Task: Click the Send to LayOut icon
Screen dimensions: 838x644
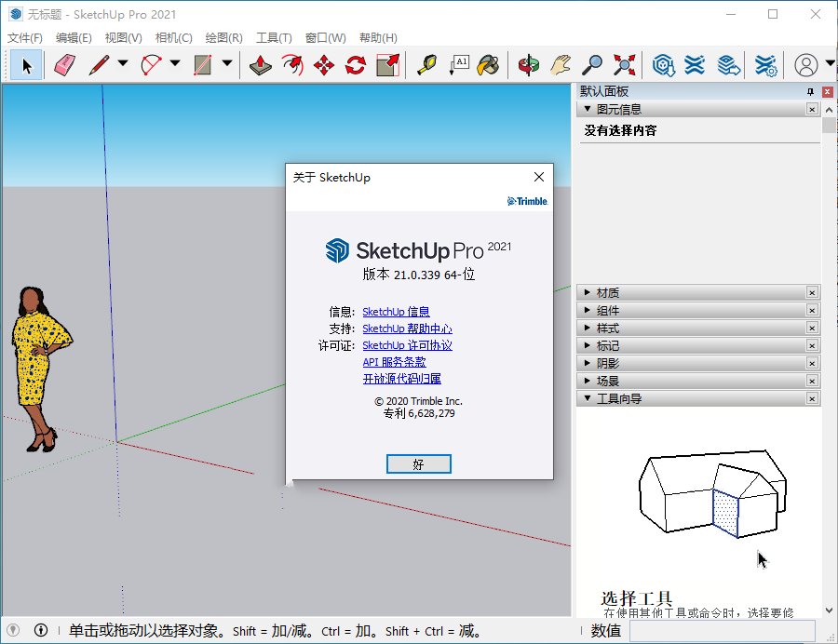Action: tap(728, 65)
